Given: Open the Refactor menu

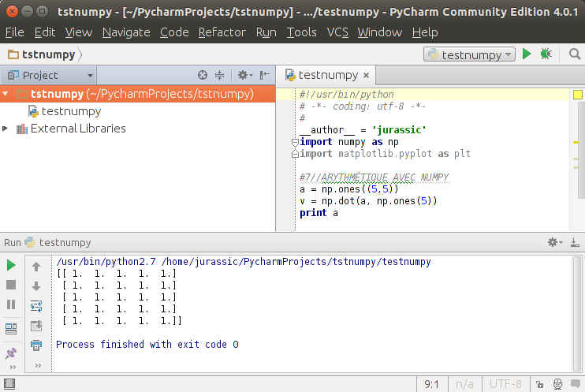Looking at the screenshot, I should click(x=222, y=32).
